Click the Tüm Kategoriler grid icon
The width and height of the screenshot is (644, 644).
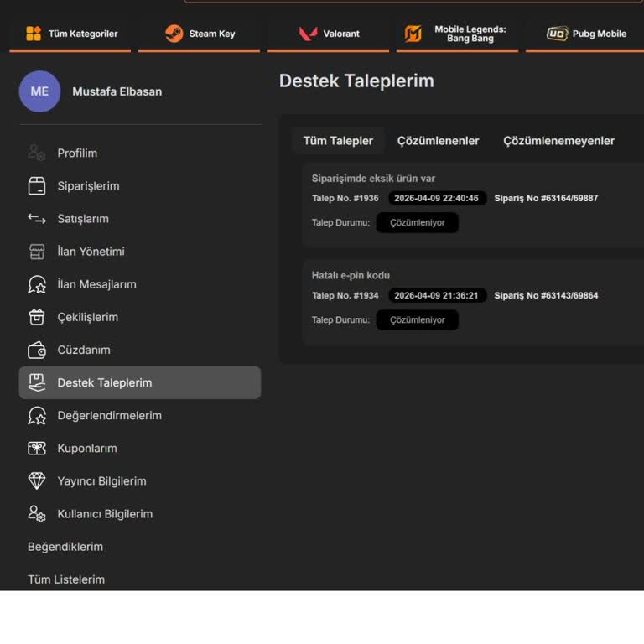tap(34, 34)
